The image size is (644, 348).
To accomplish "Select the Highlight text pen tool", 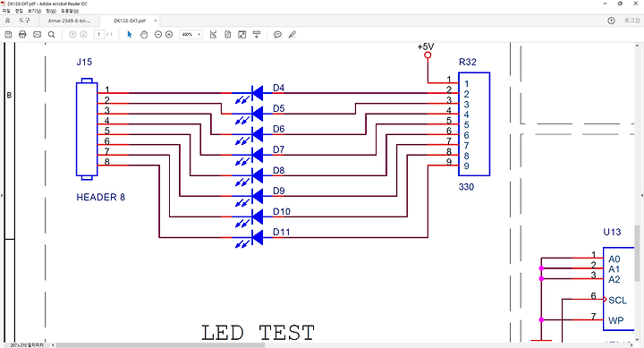I will 292,35.
